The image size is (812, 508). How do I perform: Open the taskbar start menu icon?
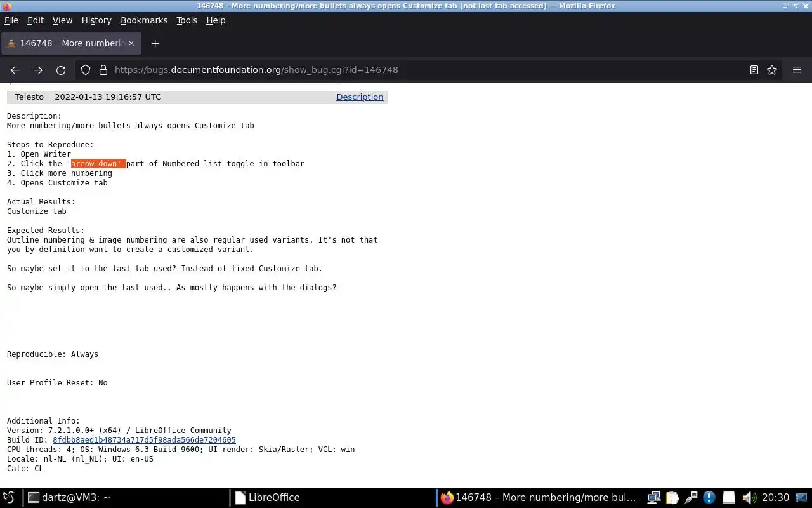10,497
